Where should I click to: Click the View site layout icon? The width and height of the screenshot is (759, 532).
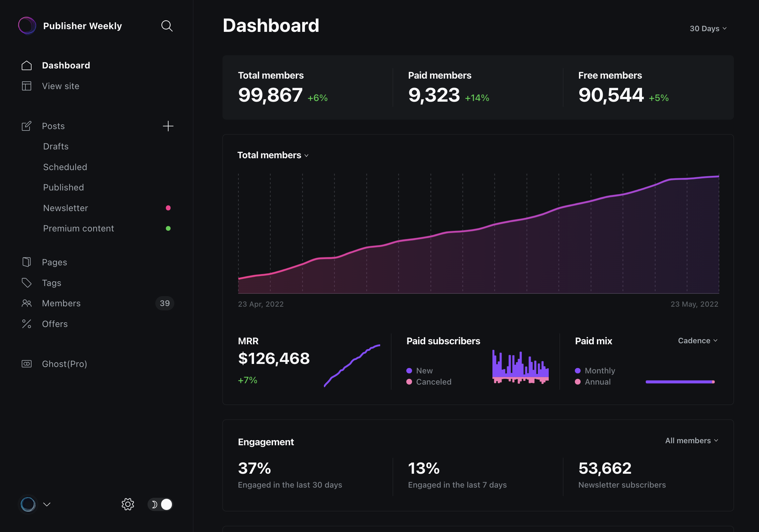point(26,86)
